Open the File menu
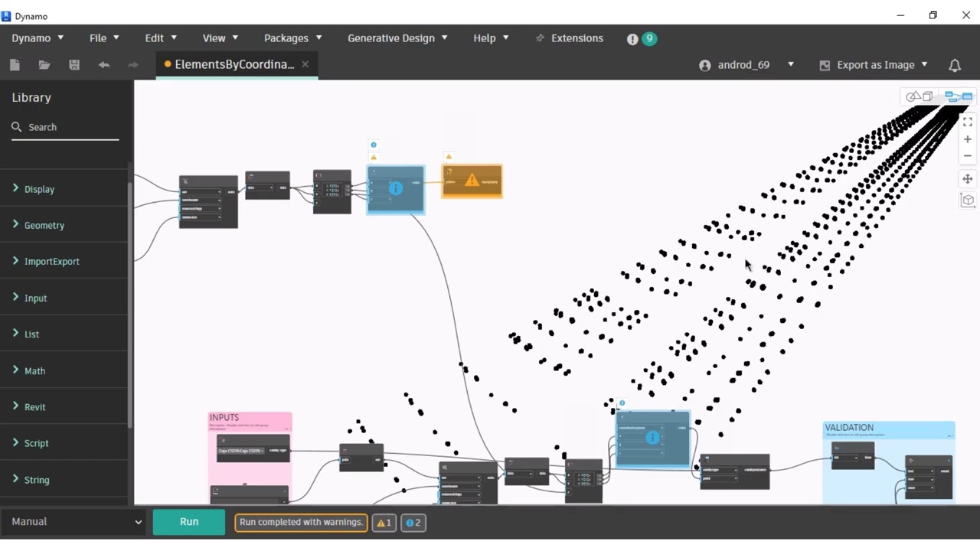980x551 pixels. coord(104,38)
